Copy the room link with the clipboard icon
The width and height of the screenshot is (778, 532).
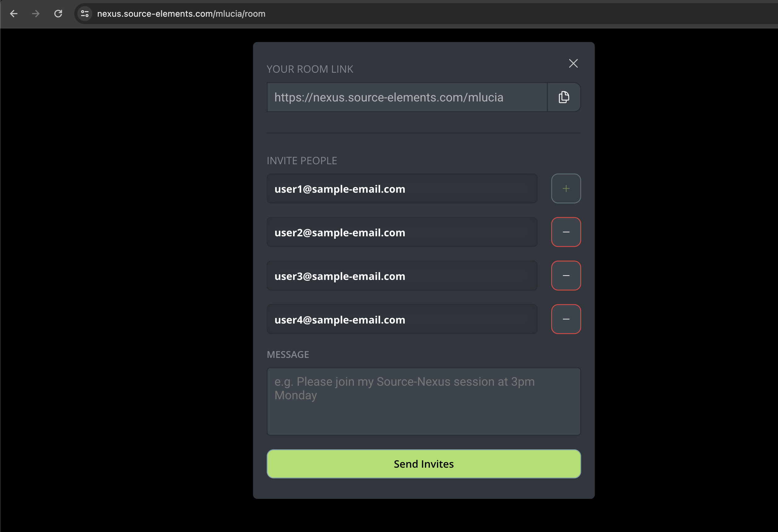pos(564,97)
